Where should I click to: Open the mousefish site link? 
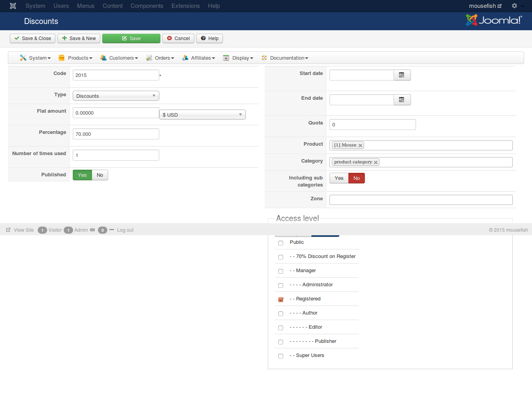(485, 6)
